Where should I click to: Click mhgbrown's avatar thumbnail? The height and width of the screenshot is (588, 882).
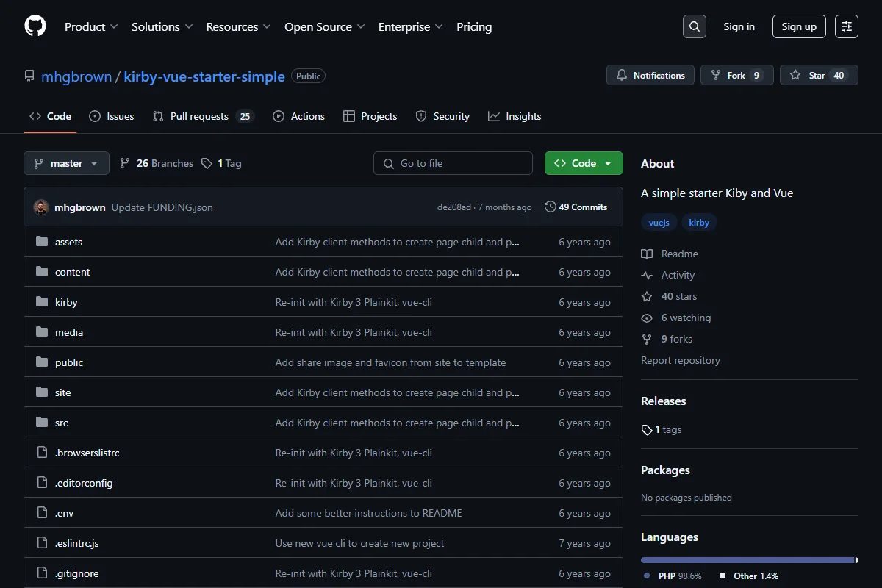click(x=41, y=207)
